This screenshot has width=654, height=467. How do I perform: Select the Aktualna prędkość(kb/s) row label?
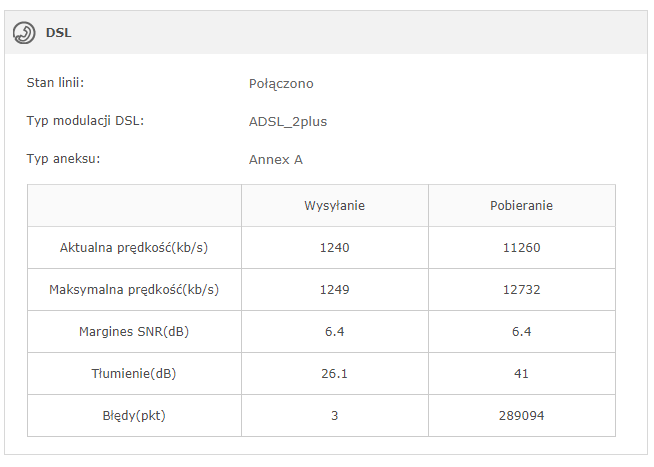pos(134,248)
